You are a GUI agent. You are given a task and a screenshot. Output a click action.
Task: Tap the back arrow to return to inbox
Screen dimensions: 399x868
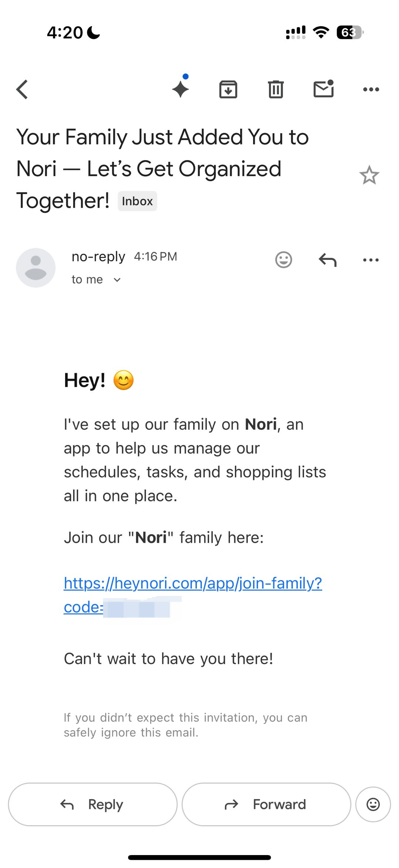(x=22, y=89)
